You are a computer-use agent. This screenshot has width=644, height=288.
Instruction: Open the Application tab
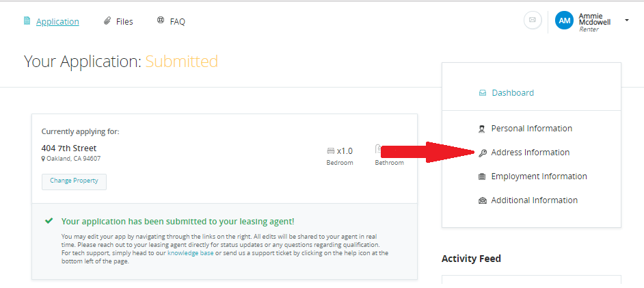coord(57,22)
